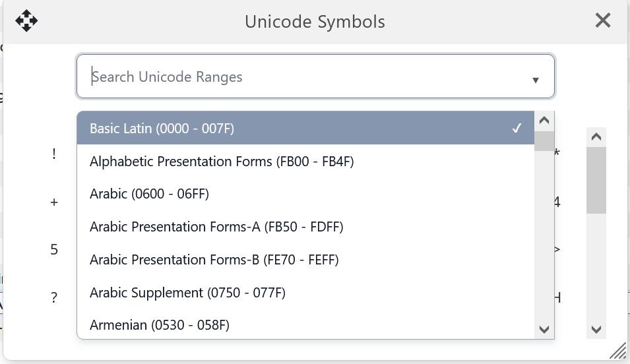Collapse the Unicode ranges dropdown arrow
630x364 pixels.
tap(536, 80)
